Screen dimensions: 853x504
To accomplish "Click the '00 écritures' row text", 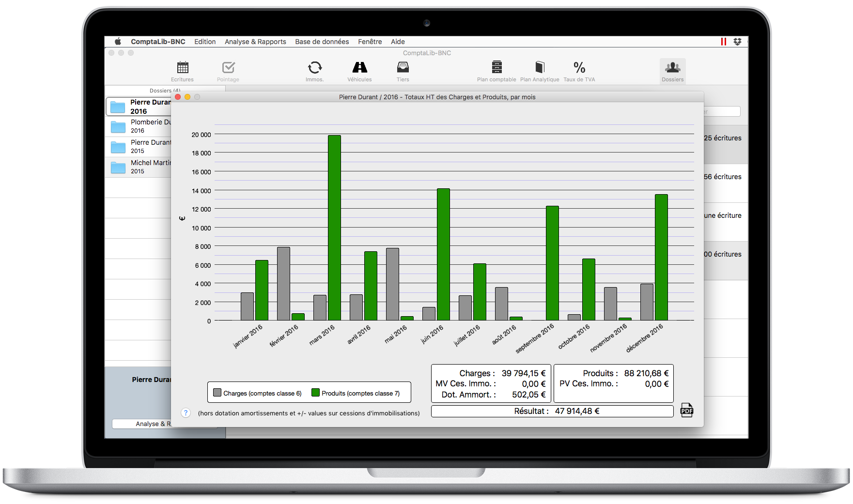I will click(x=723, y=254).
